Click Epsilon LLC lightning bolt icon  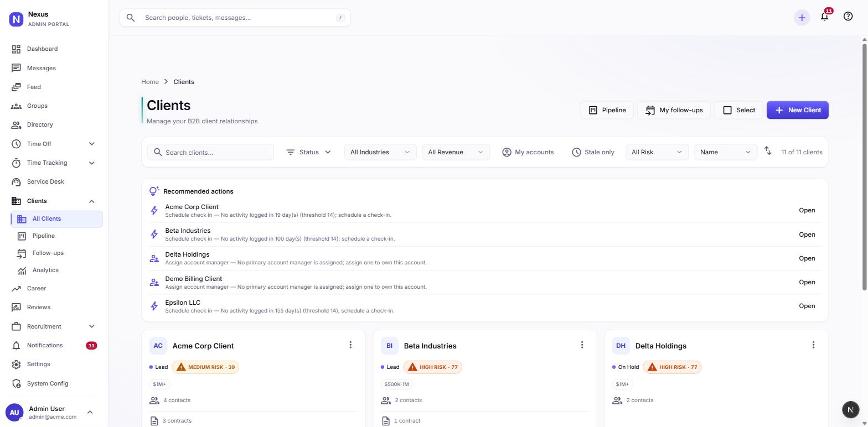(x=154, y=306)
